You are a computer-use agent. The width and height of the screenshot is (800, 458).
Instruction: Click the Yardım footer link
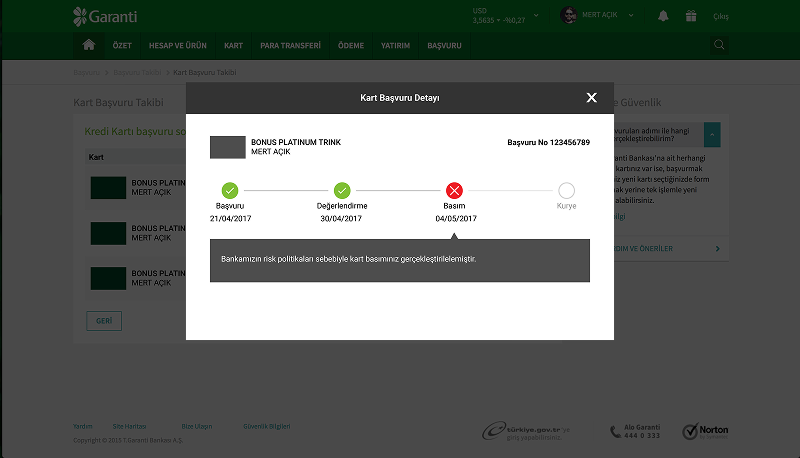click(83, 426)
